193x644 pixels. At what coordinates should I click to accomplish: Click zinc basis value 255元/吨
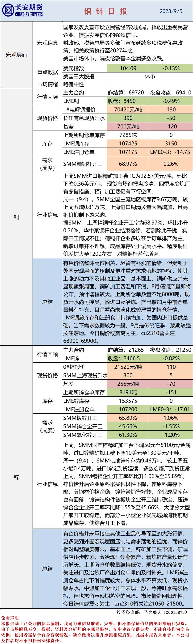(x=128, y=384)
